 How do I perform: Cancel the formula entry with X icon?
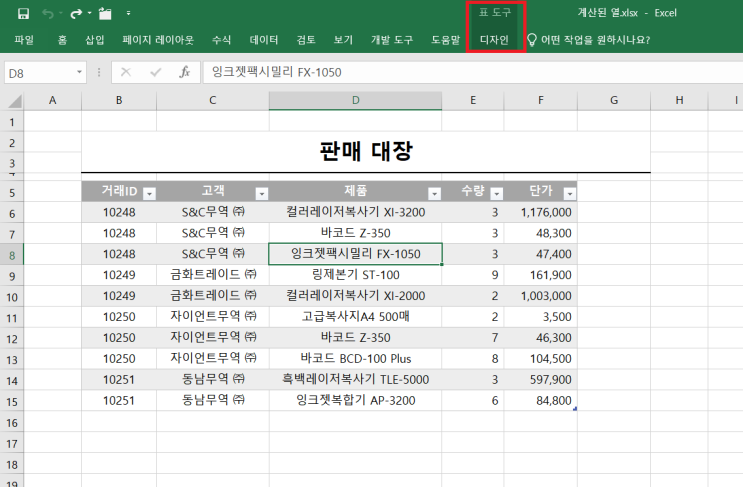coord(126,72)
